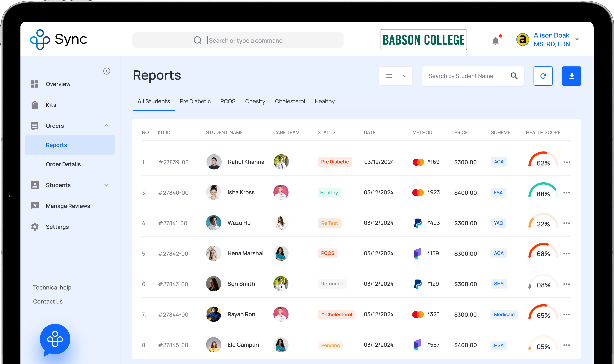Open Order Details in sidebar
This screenshot has width=614, height=364.
click(63, 164)
